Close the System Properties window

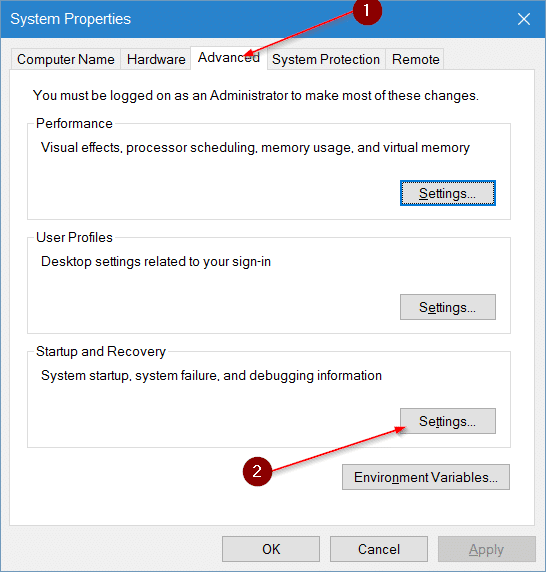point(524,19)
